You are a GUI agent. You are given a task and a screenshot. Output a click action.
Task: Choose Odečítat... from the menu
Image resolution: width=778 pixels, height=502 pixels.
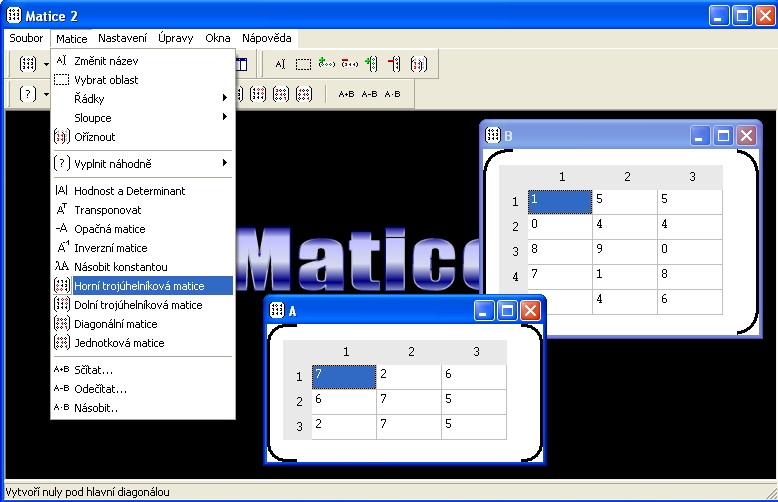coord(143,389)
